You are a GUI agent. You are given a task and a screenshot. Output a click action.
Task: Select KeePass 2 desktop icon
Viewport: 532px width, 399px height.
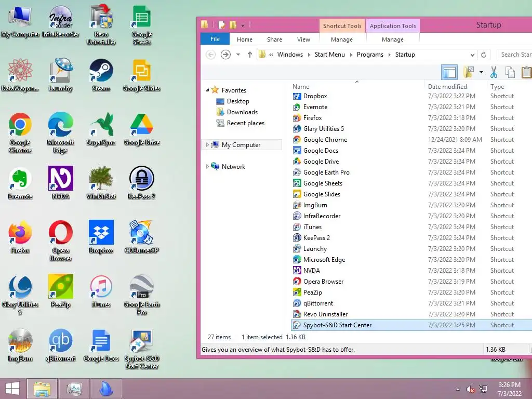coord(142,183)
